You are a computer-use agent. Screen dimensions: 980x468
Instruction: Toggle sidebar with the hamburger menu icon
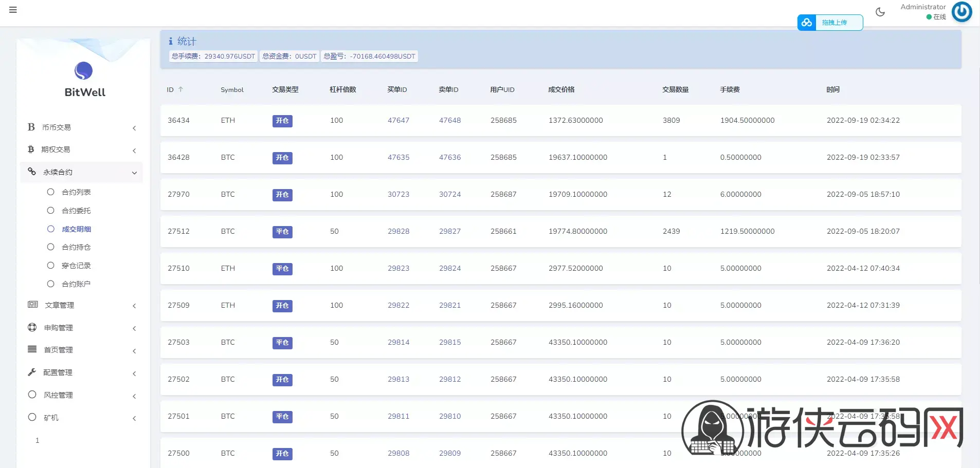tap(13, 10)
